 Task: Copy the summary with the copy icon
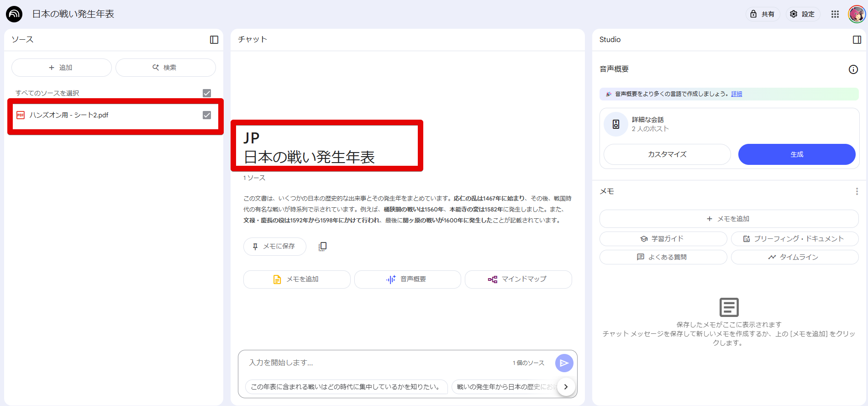[322, 247]
